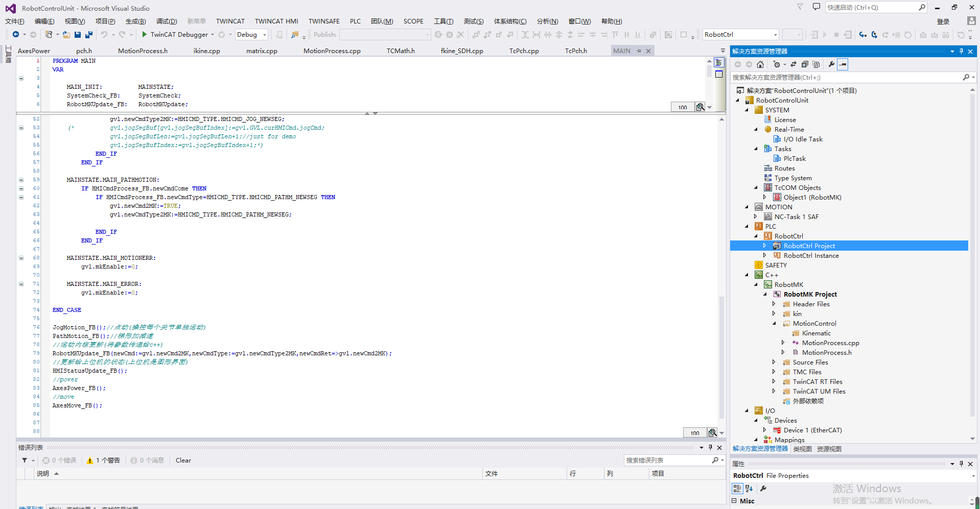
Task: Click sync with active document icon
Action: [794, 64]
